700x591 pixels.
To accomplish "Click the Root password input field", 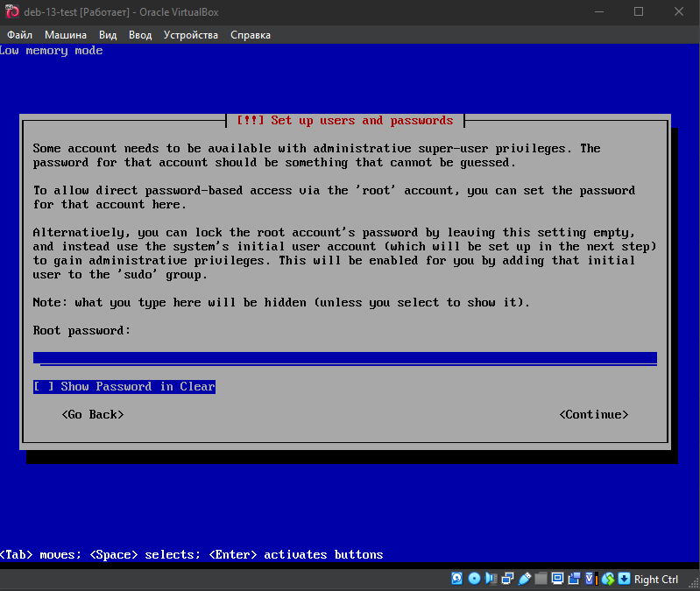I will pos(344,357).
